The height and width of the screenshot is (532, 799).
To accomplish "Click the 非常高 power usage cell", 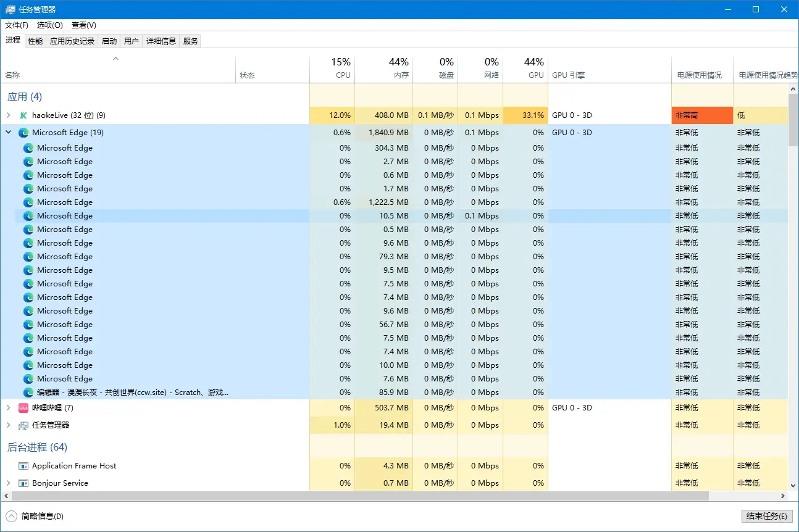I will (702, 115).
